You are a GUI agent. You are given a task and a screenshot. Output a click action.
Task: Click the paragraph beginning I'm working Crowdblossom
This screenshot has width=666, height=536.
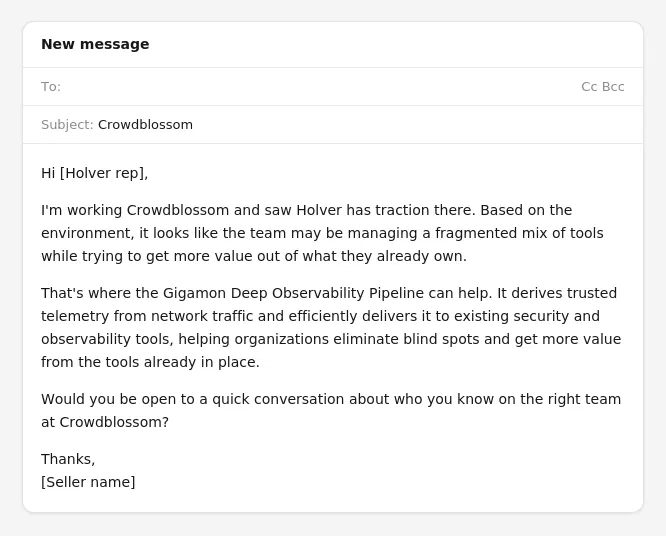[322, 233]
